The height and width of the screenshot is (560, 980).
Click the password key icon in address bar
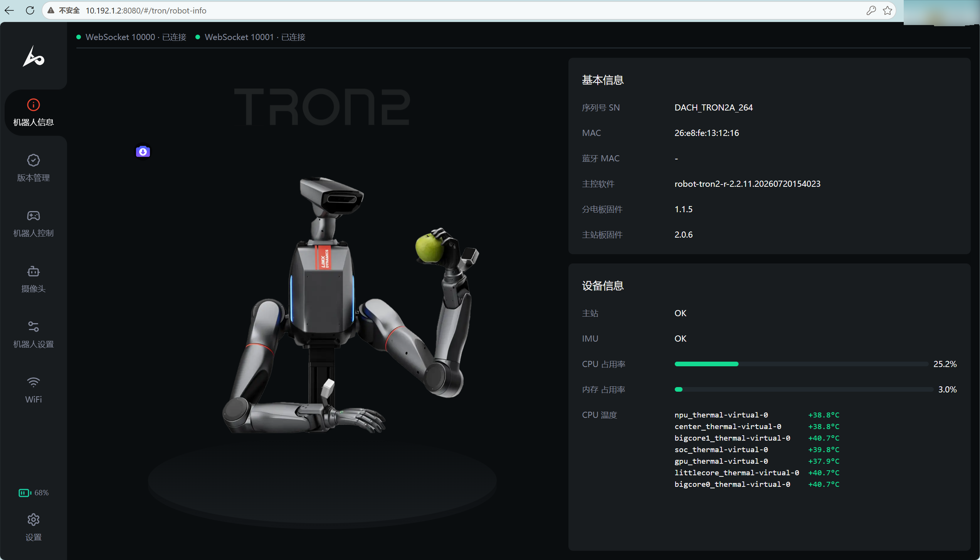pos(871,10)
